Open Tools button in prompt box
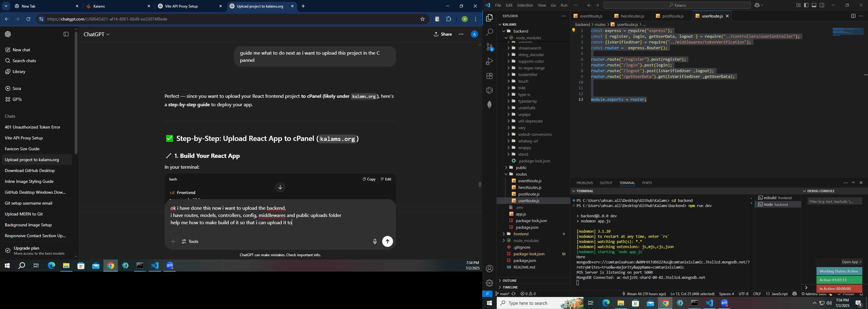Image resolution: width=868 pixels, height=309 pixels. tap(190, 241)
